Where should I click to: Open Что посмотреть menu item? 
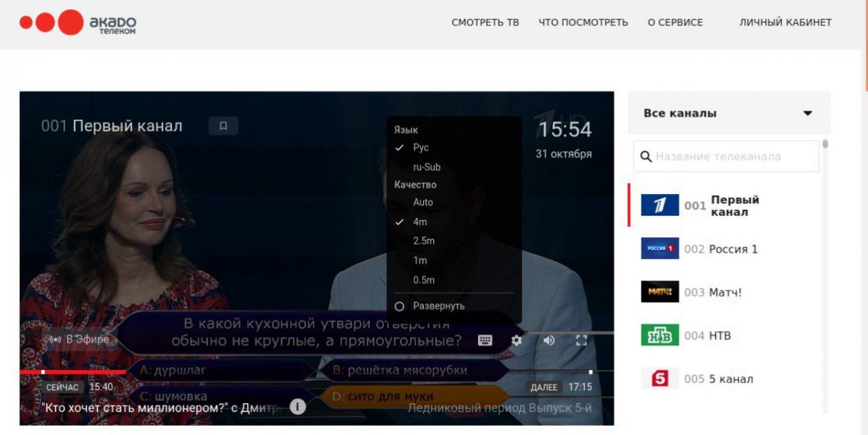pos(583,22)
